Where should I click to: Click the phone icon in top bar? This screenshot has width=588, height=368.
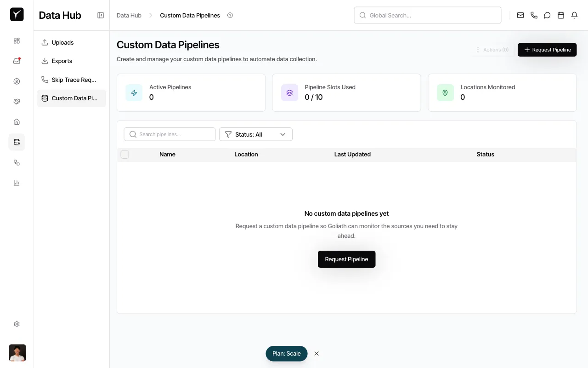click(x=534, y=15)
